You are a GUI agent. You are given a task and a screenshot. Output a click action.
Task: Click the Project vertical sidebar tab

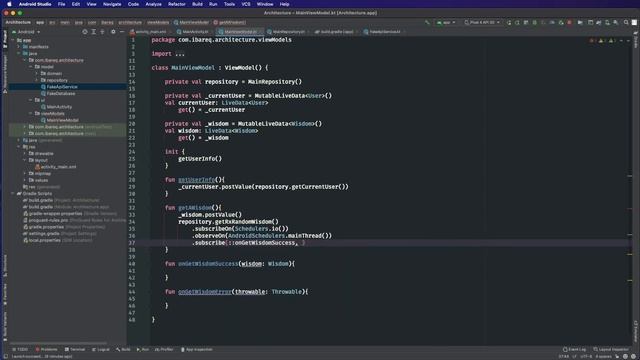4,40
